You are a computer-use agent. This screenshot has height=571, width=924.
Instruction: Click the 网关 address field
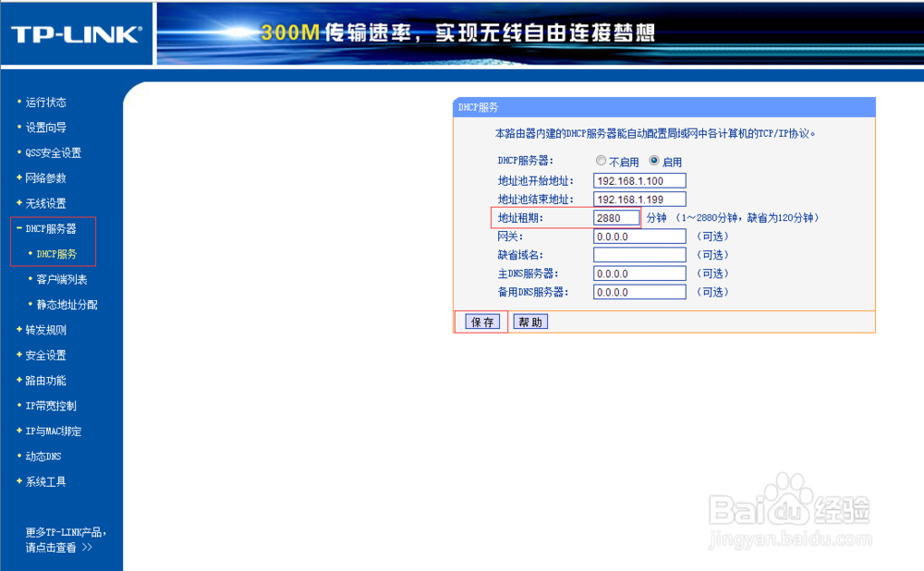[x=638, y=236]
